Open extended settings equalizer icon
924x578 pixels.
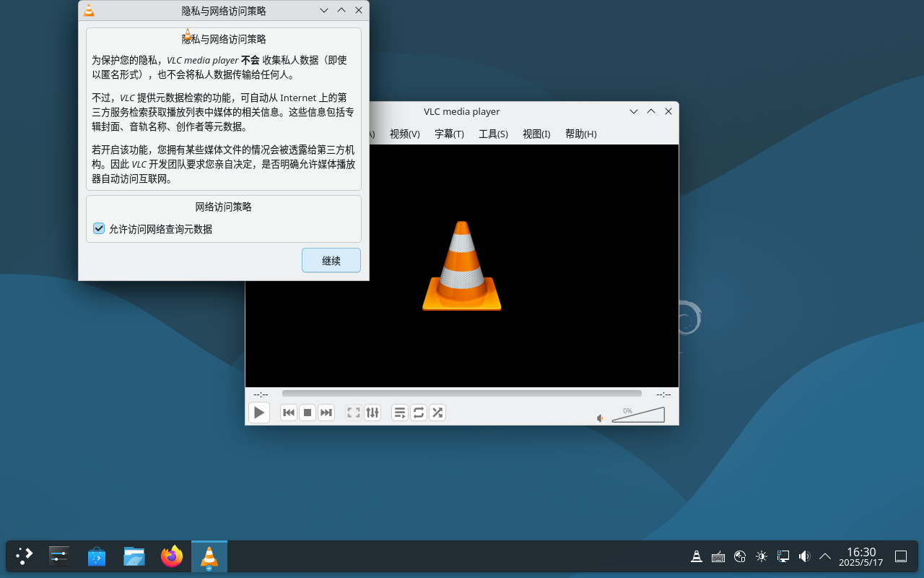click(x=372, y=413)
